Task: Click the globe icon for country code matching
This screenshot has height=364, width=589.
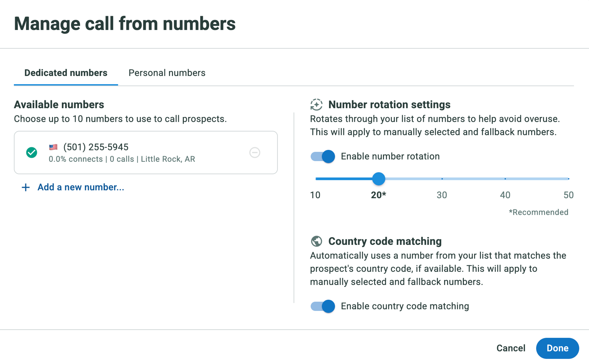Action: point(316,241)
